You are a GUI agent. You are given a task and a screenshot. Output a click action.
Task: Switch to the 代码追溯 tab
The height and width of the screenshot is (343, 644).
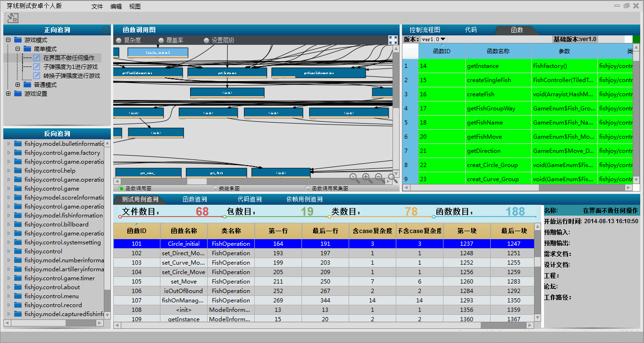250,200
